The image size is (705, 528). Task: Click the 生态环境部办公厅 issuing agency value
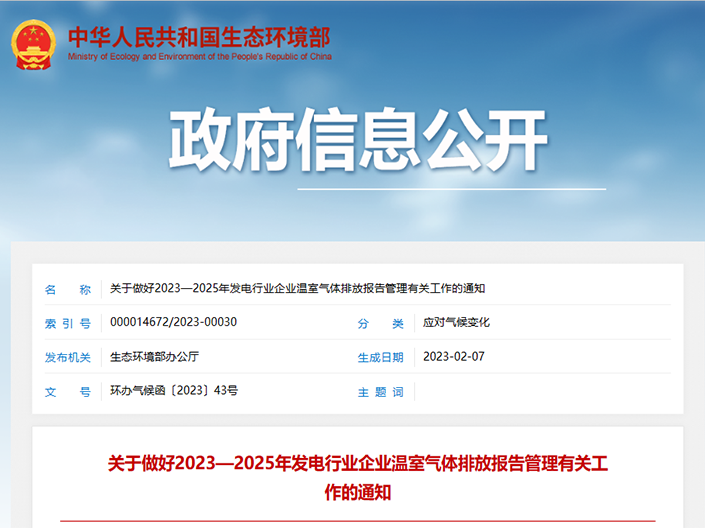(x=155, y=356)
